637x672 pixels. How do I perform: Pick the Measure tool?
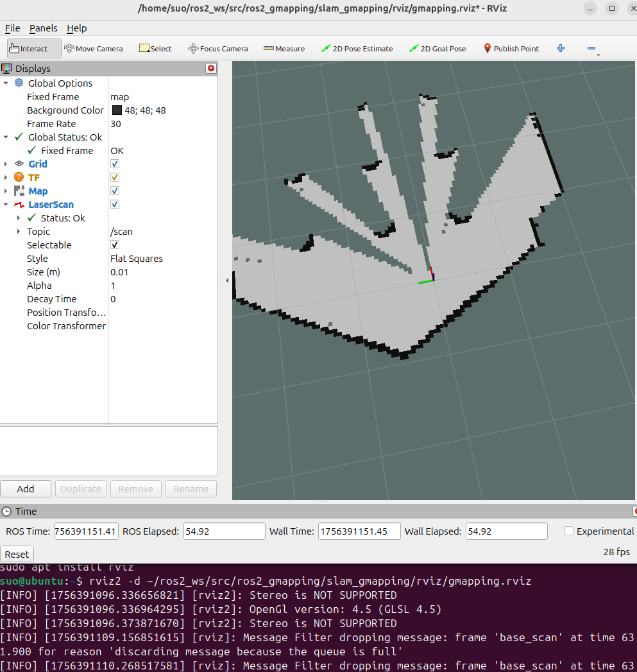click(284, 48)
